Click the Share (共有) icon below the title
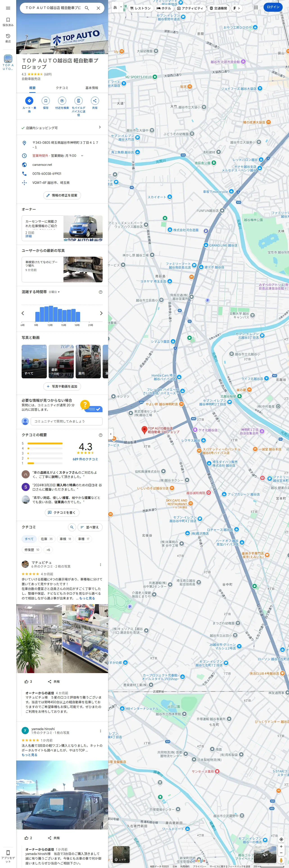The width and height of the screenshot is (289, 868). point(95,101)
